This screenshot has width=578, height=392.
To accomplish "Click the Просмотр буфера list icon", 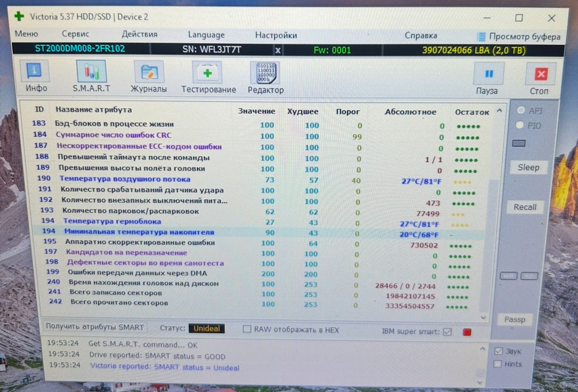I will tap(481, 36).
